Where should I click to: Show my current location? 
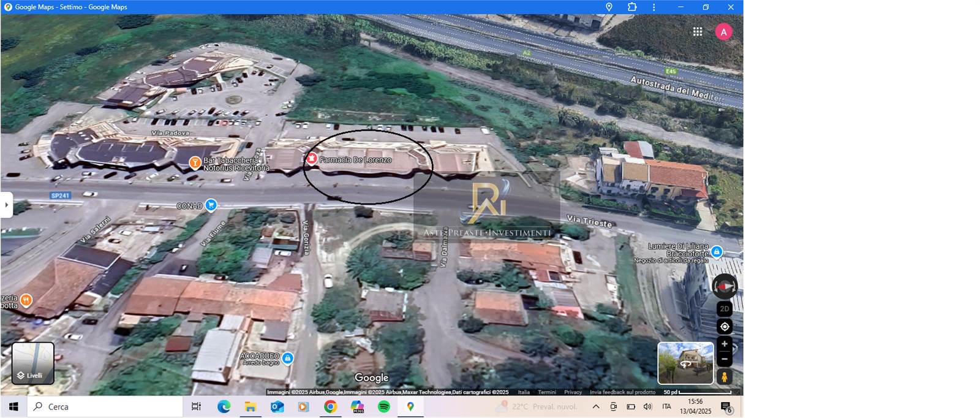(725, 327)
